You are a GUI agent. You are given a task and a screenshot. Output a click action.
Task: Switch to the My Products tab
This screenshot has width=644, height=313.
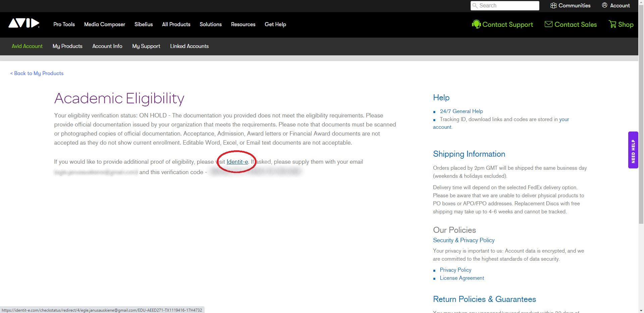tap(67, 46)
